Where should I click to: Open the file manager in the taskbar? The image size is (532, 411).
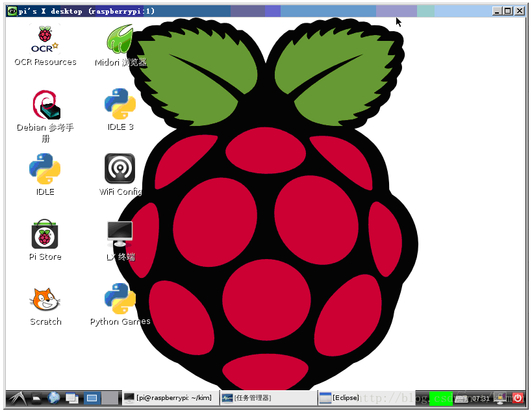36,398
